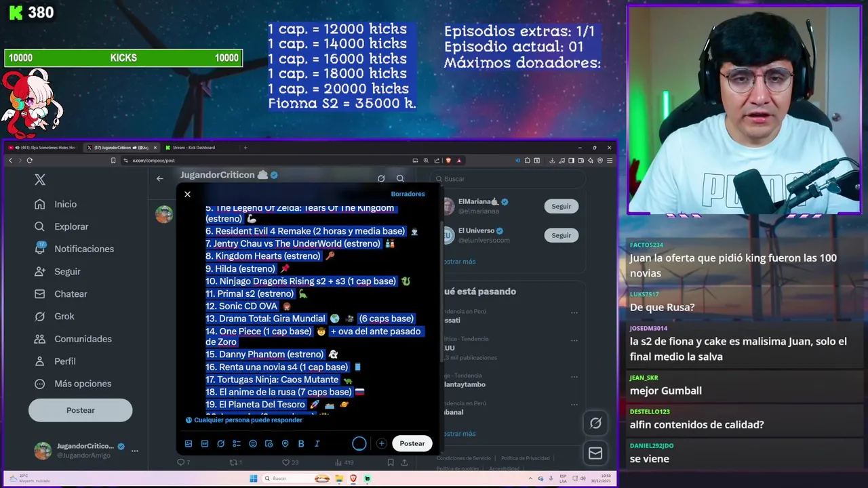Toggle bold formatting in composer
868x488 pixels.
tap(301, 443)
